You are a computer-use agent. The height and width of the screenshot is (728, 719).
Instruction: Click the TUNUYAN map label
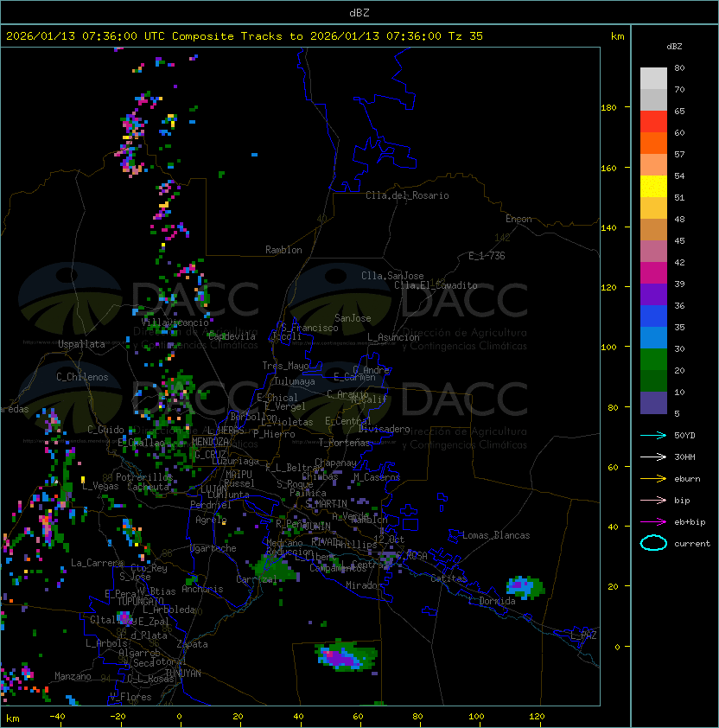pyautogui.click(x=183, y=674)
